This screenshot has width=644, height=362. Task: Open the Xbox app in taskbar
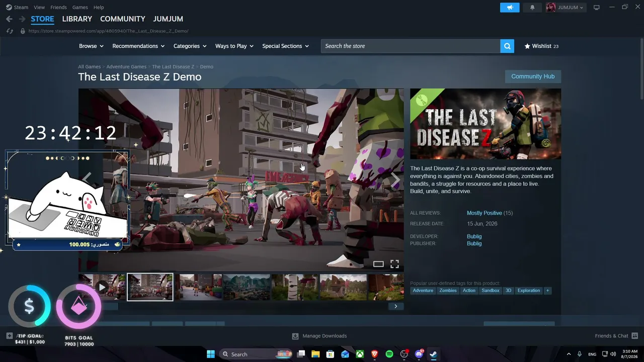pos(360,354)
